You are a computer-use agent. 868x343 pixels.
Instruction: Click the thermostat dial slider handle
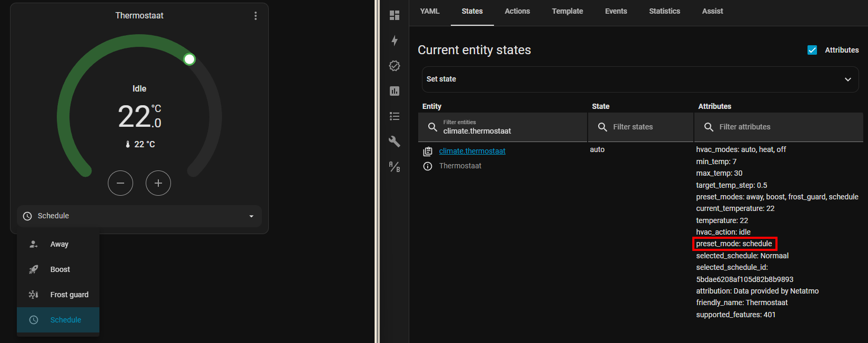(189, 59)
